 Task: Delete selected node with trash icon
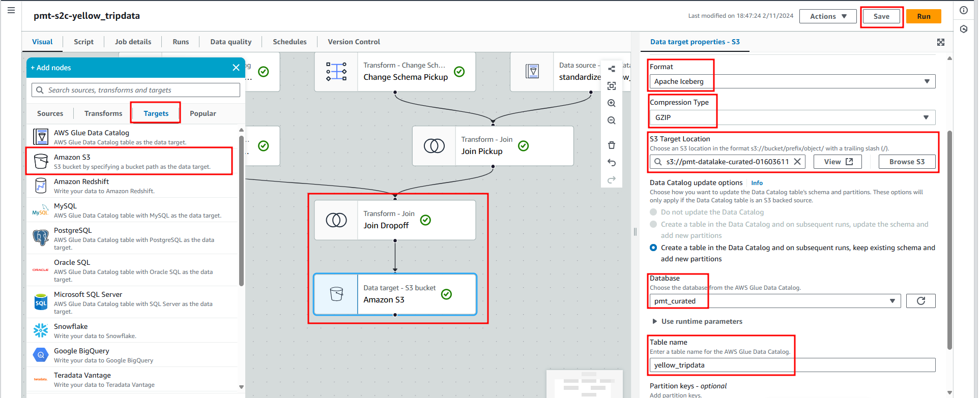point(612,145)
